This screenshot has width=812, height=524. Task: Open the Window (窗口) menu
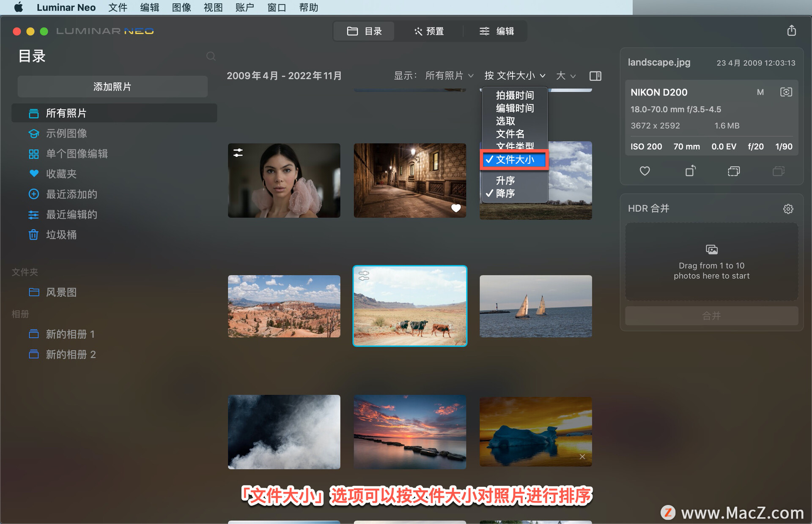[277, 8]
